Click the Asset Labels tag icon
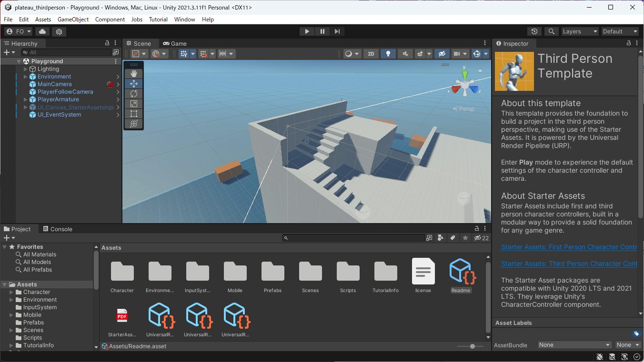644x362 pixels. tap(636, 333)
